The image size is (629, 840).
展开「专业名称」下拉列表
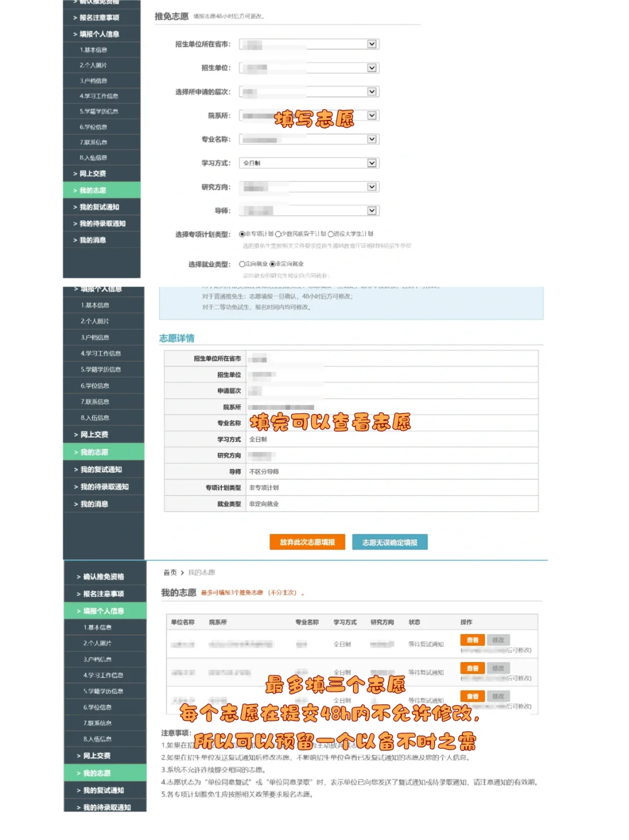point(371,139)
